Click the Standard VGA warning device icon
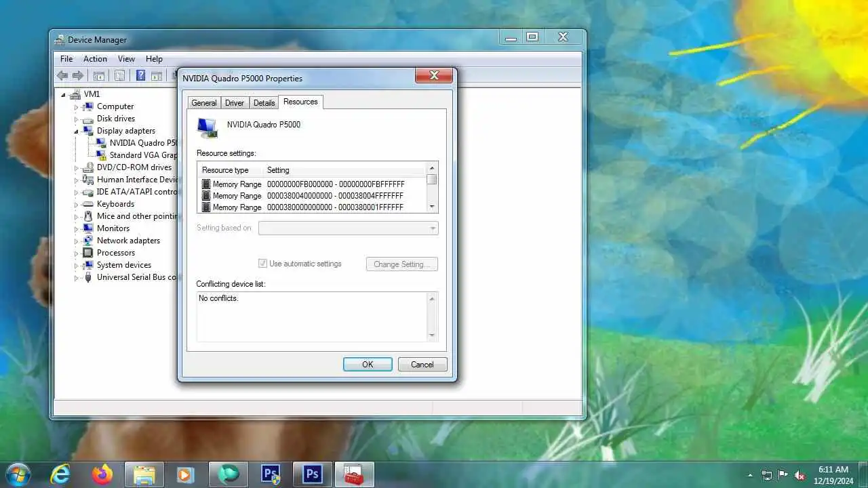Viewport: 868px width, 488px height. (101, 155)
